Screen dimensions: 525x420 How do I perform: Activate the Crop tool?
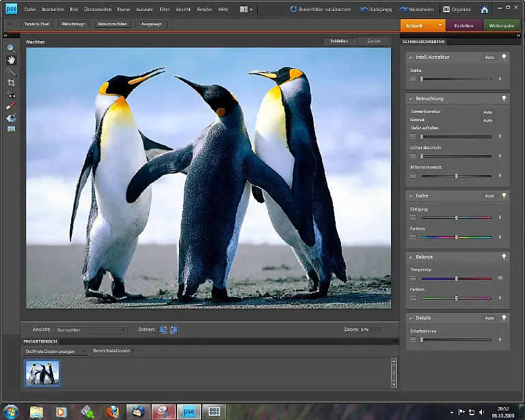[11, 83]
